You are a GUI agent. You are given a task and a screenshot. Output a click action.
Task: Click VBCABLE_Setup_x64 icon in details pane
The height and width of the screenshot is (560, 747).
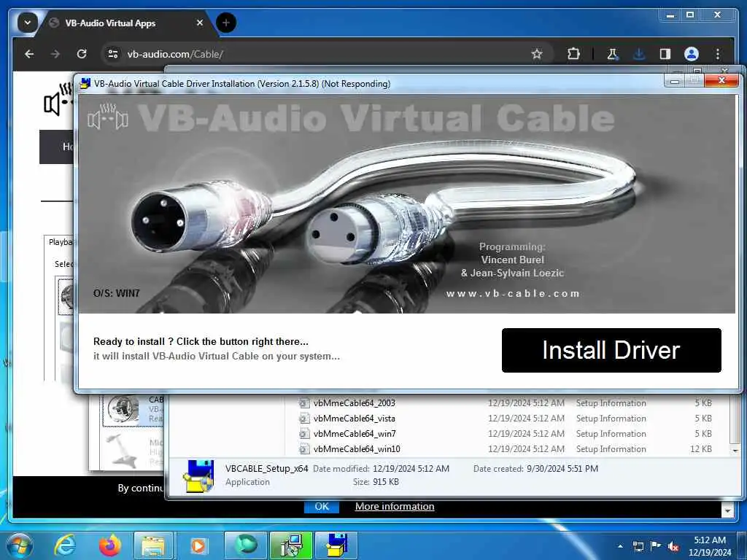(198, 476)
